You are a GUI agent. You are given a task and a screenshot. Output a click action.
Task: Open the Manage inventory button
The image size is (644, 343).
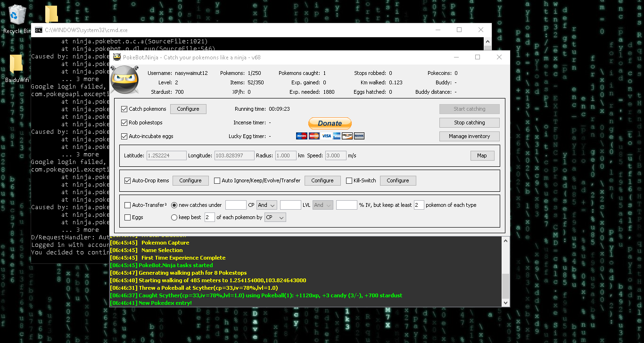click(469, 136)
